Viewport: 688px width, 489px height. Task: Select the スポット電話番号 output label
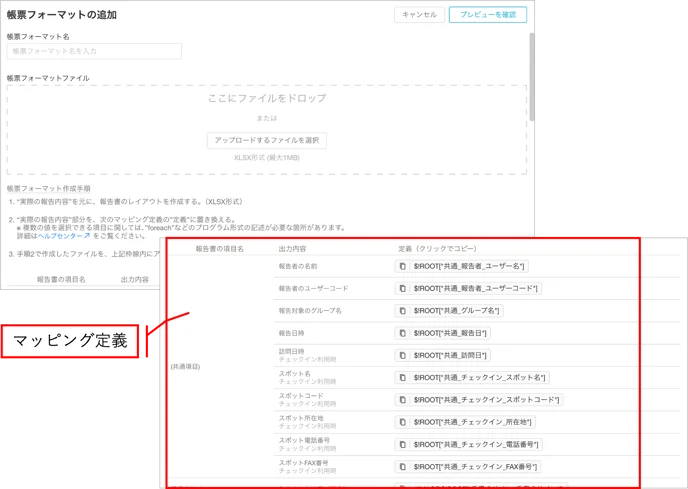click(x=304, y=440)
